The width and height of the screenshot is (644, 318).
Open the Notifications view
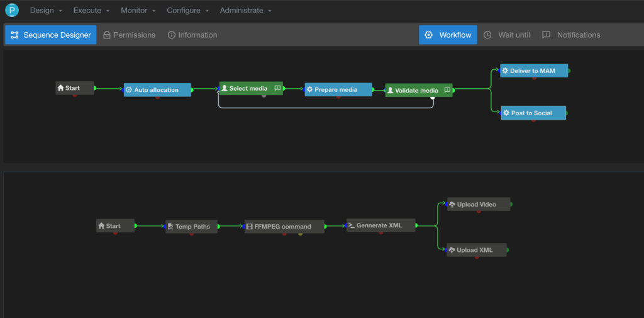pos(571,35)
